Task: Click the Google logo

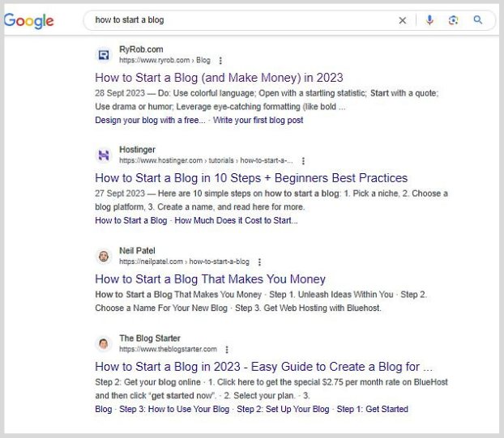Action: coord(28,20)
